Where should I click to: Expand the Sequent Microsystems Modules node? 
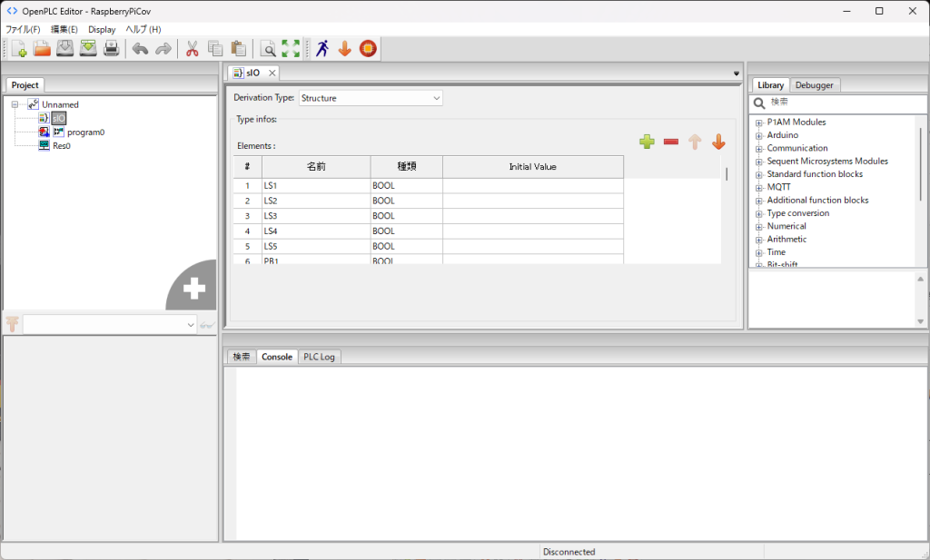tap(758, 162)
